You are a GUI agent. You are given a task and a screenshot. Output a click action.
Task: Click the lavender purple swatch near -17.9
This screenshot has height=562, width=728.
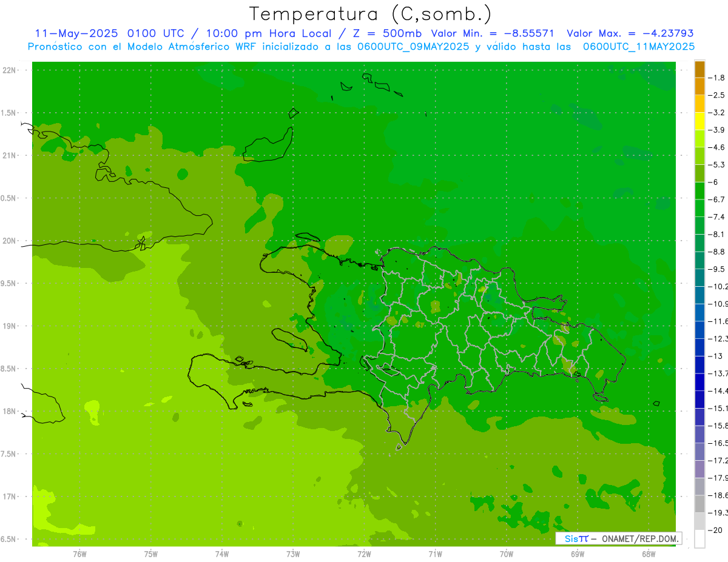coord(699,469)
